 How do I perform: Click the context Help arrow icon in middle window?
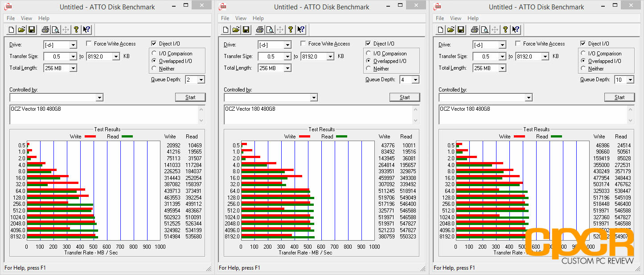click(301, 30)
